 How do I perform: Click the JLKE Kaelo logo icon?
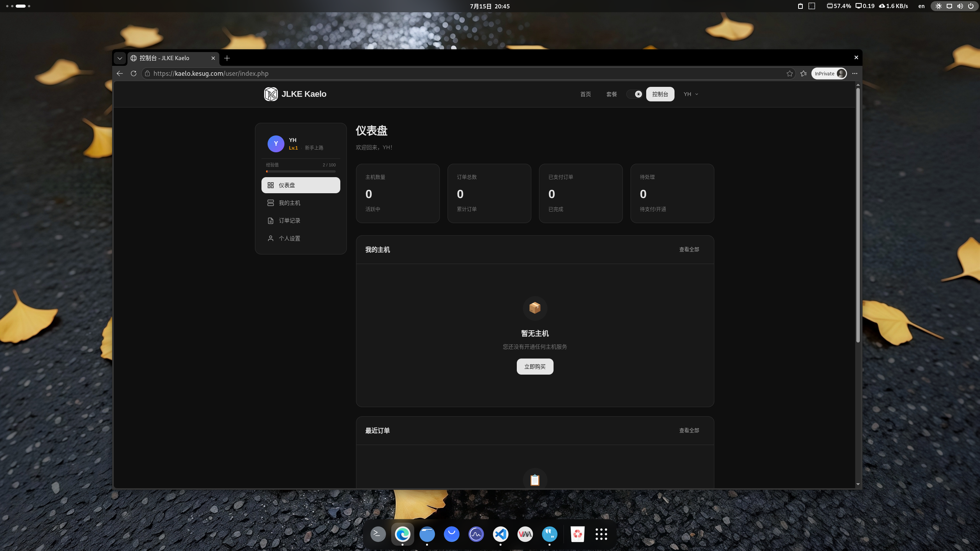click(x=271, y=94)
